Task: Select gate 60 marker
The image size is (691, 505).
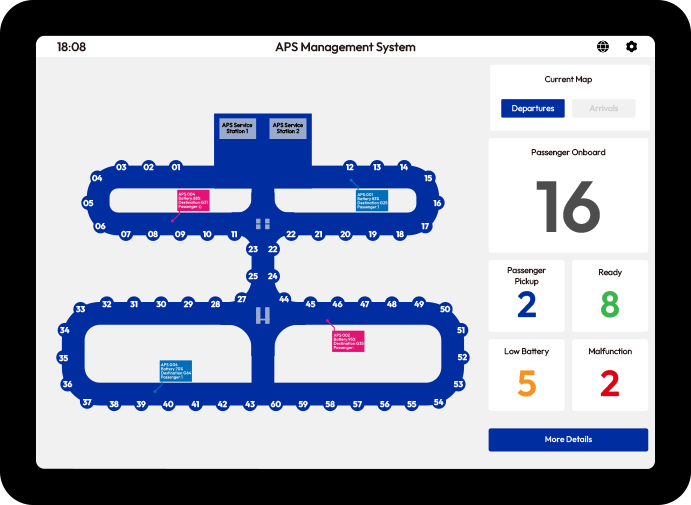Action: click(x=276, y=404)
